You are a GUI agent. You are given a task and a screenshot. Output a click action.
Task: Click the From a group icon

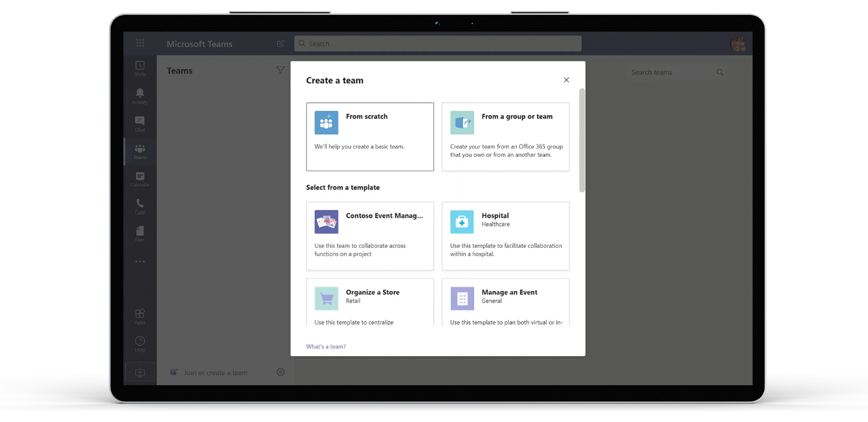click(x=462, y=123)
